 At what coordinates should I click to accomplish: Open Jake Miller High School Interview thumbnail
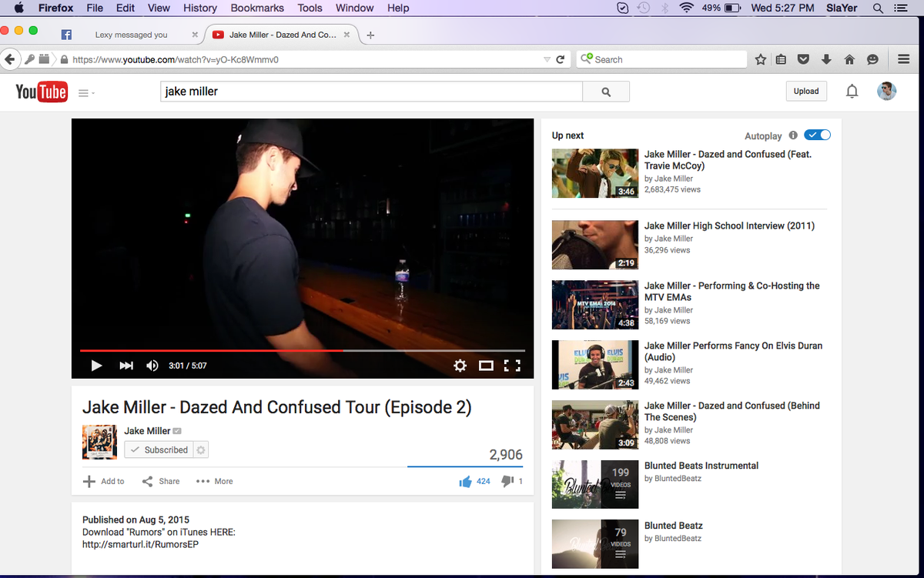coord(595,245)
